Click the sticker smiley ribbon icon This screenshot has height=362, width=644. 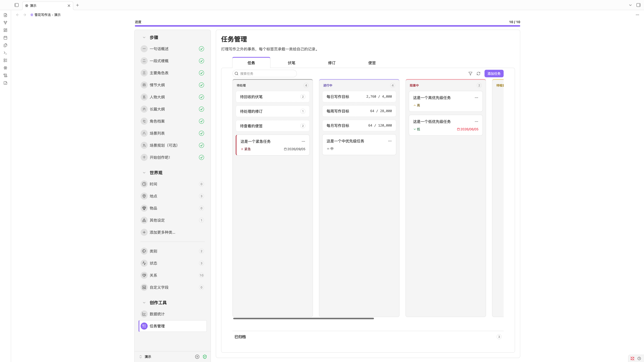(5, 83)
